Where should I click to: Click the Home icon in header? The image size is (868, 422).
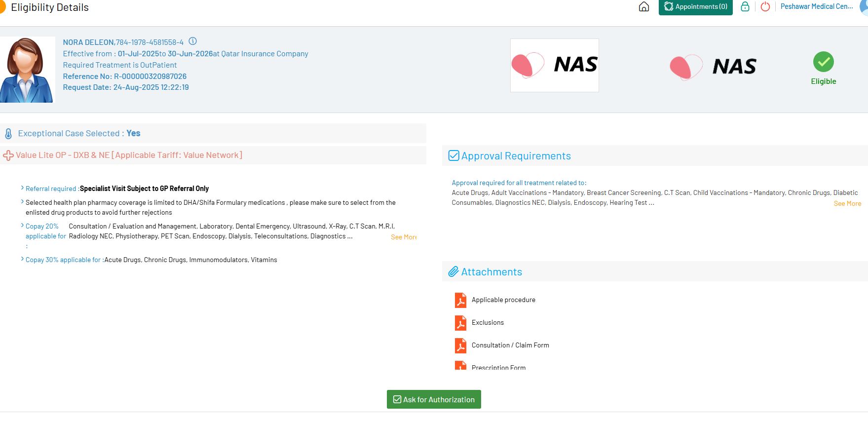point(643,7)
